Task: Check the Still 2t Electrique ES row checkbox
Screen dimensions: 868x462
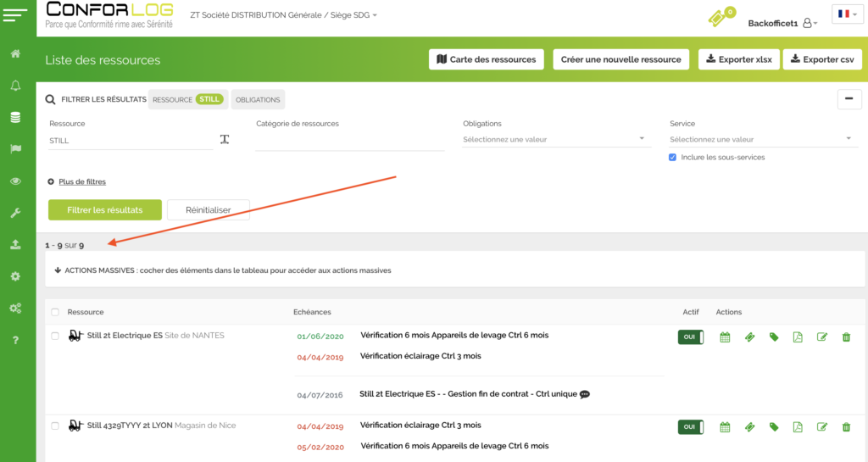Action: [x=55, y=336]
